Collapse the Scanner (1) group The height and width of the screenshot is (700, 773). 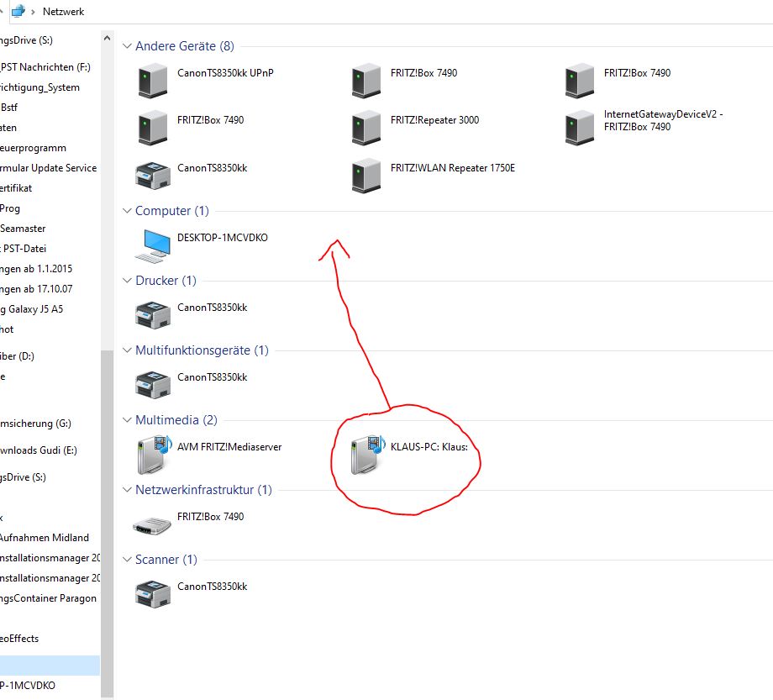tap(127, 560)
